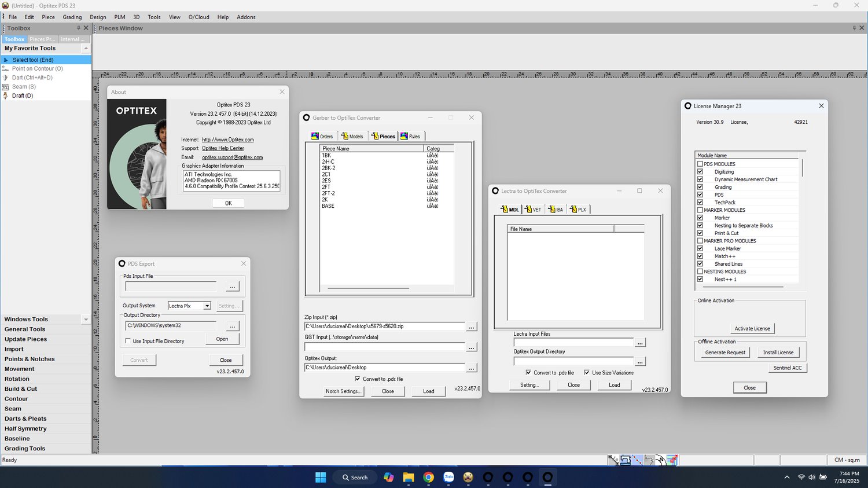This screenshot has width=868, height=488.
Task: Open the Grading menu in menu bar
Action: pyautogui.click(x=72, y=17)
